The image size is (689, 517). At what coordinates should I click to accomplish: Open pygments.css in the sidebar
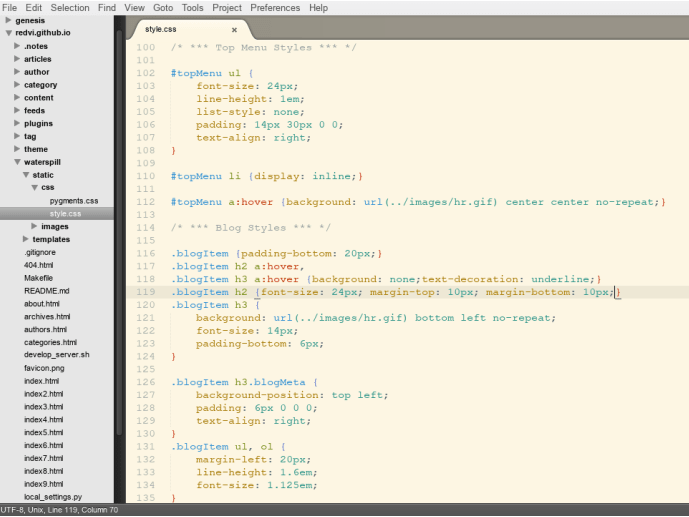[74, 201]
